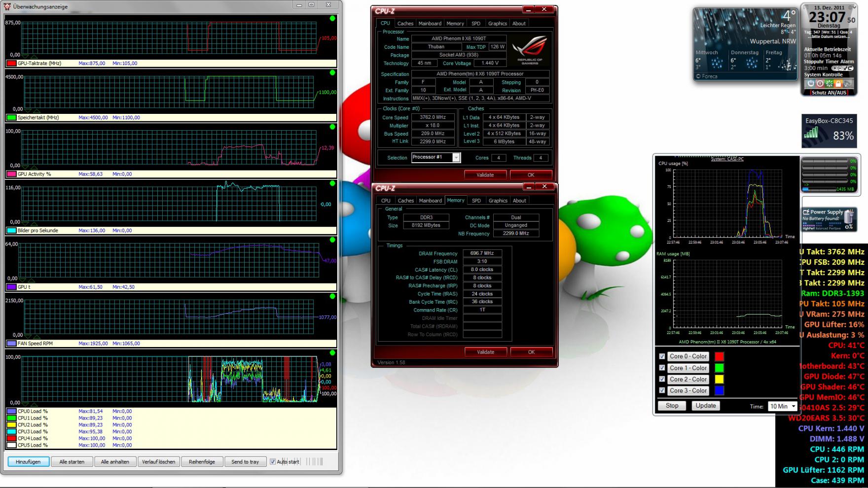The height and width of the screenshot is (488, 868).
Task: Click the EasyBox wifi signal bars icon
Action: [x=811, y=133]
